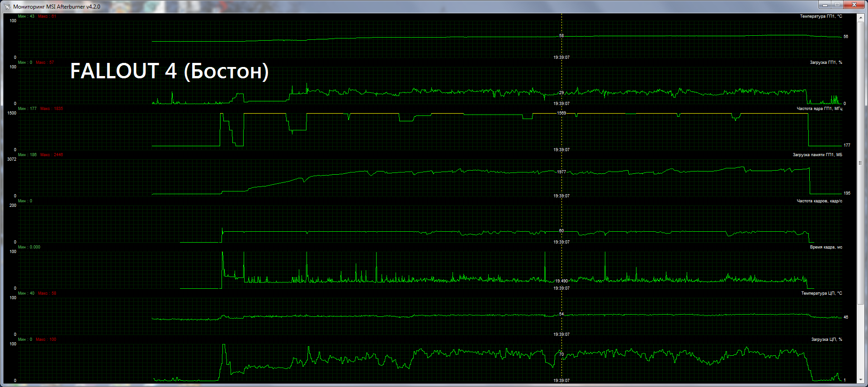Click the '70' CPU load marker value
868x387 pixels.
pyautogui.click(x=561, y=354)
